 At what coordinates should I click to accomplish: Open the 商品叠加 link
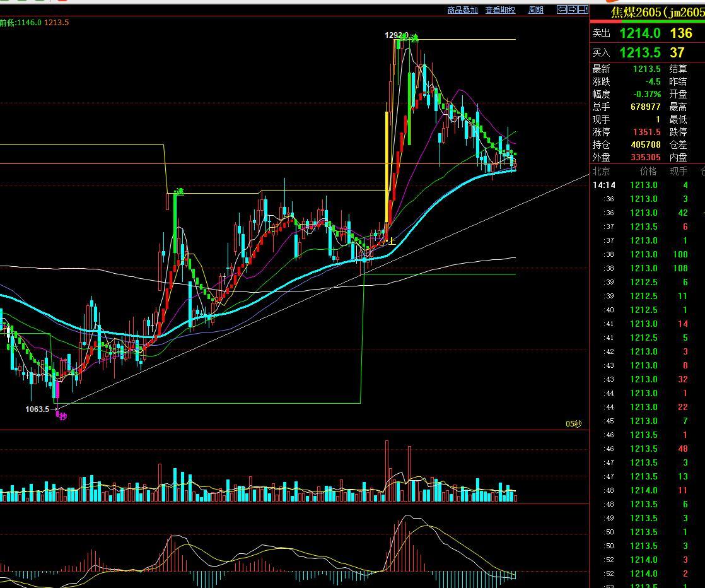(462, 10)
